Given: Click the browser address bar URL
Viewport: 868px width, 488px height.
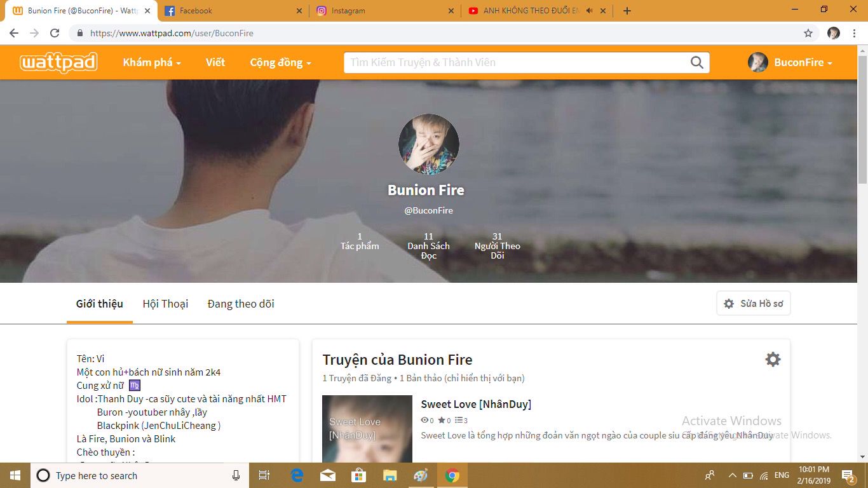Looking at the screenshot, I should click(172, 33).
